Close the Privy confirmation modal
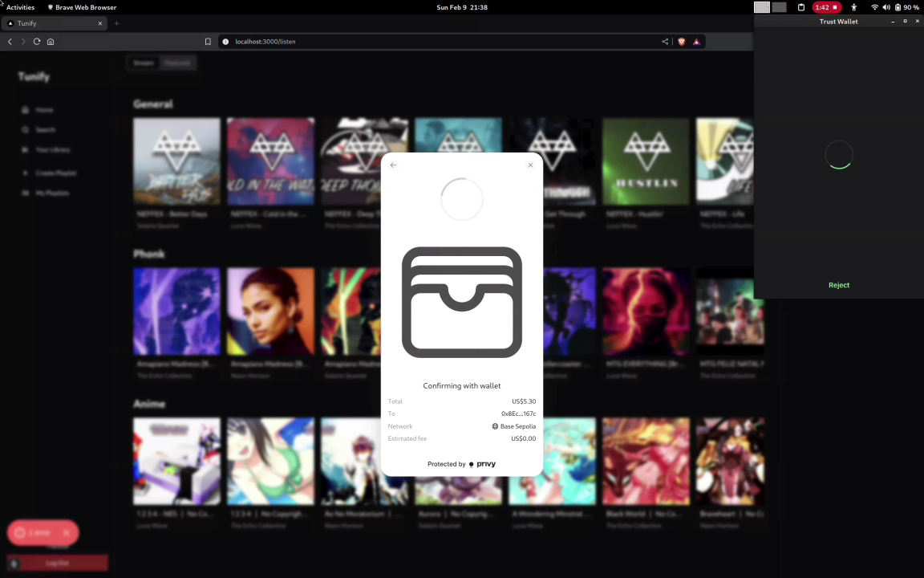The height and width of the screenshot is (578, 924). coord(530,165)
